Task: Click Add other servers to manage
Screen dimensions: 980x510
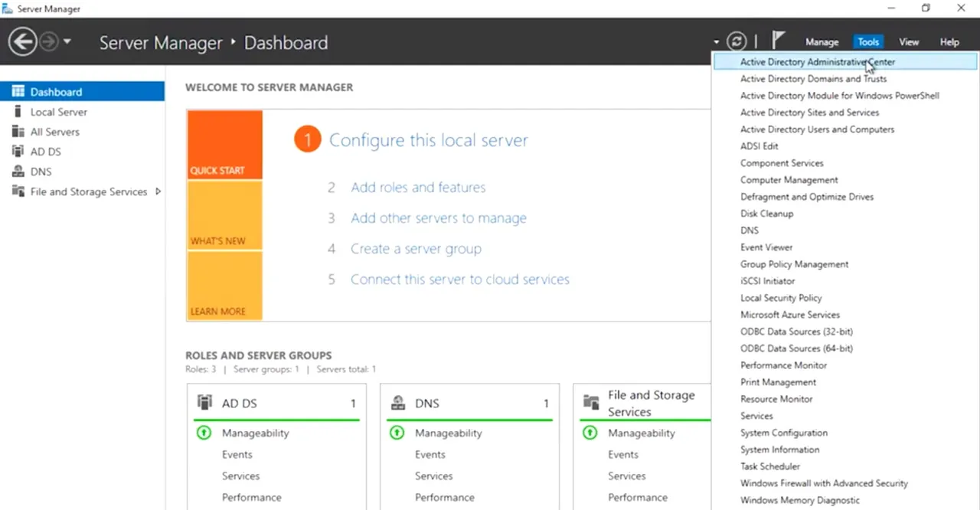Action: pyautogui.click(x=439, y=217)
